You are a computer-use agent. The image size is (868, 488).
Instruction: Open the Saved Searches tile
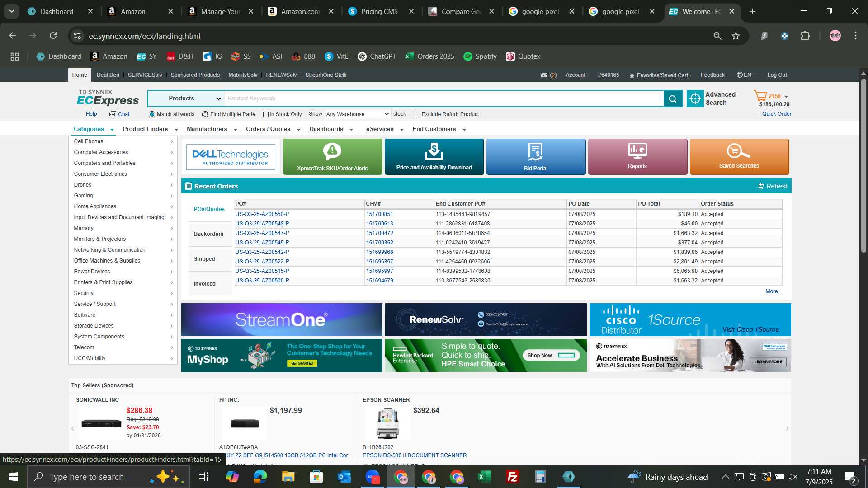[739, 156]
